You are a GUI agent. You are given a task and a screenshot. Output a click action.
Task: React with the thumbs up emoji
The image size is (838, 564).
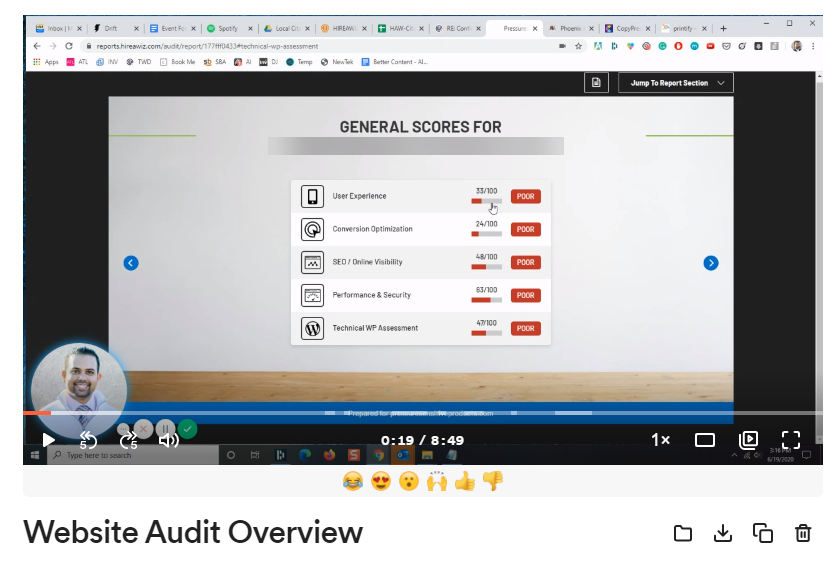pos(464,482)
